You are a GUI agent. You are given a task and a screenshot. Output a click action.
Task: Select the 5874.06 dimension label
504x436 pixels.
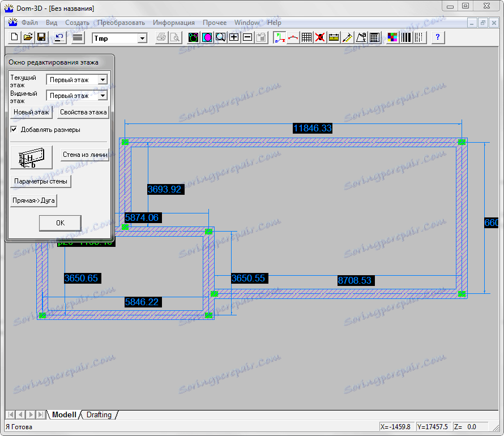(x=143, y=217)
